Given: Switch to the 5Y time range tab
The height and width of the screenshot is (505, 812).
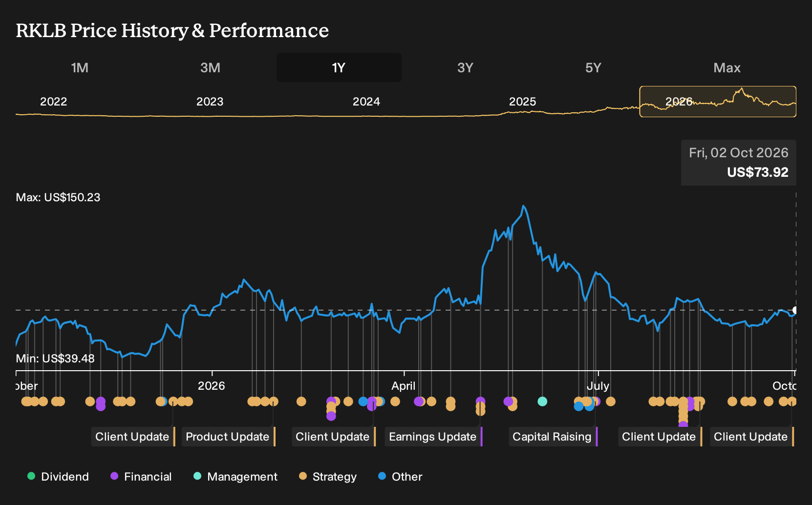Looking at the screenshot, I should point(593,67).
